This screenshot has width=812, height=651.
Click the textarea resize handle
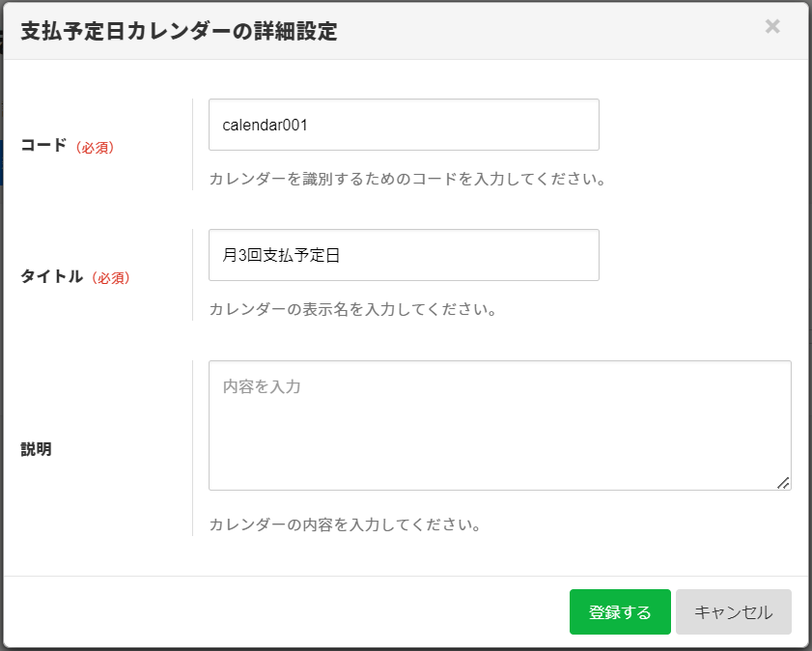[x=783, y=483]
